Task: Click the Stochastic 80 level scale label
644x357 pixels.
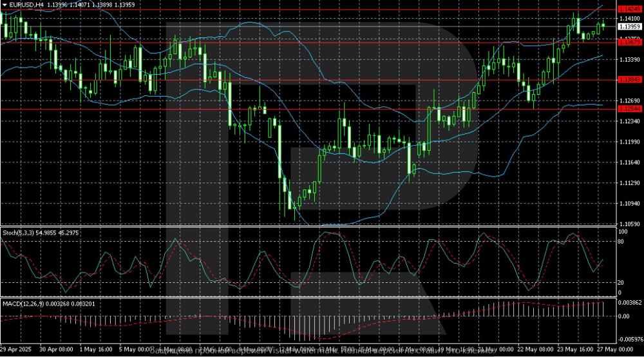Action: [x=621, y=242]
